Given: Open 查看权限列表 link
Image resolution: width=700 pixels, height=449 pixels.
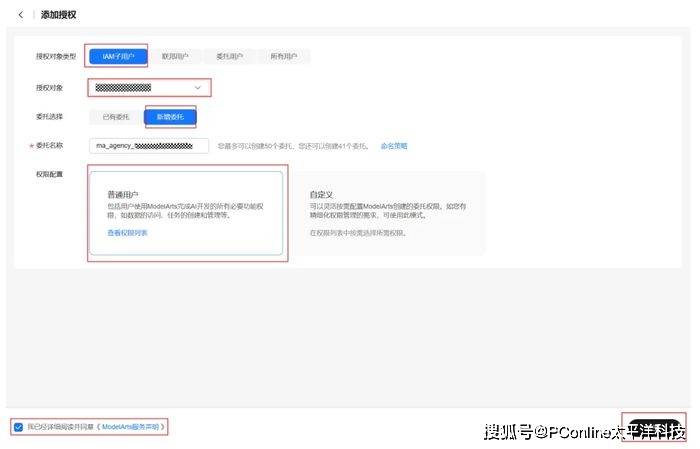Looking at the screenshot, I should click(x=127, y=232).
